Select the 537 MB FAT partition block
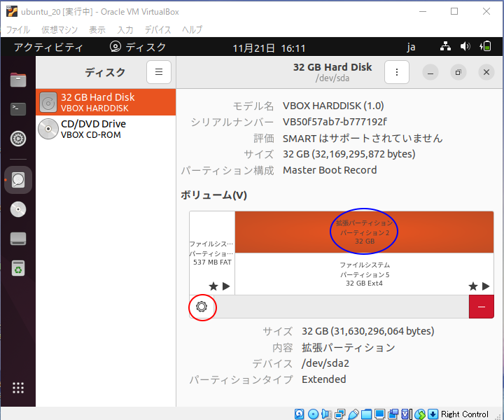The height and width of the screenshot is (420, 504). point(212,253)
